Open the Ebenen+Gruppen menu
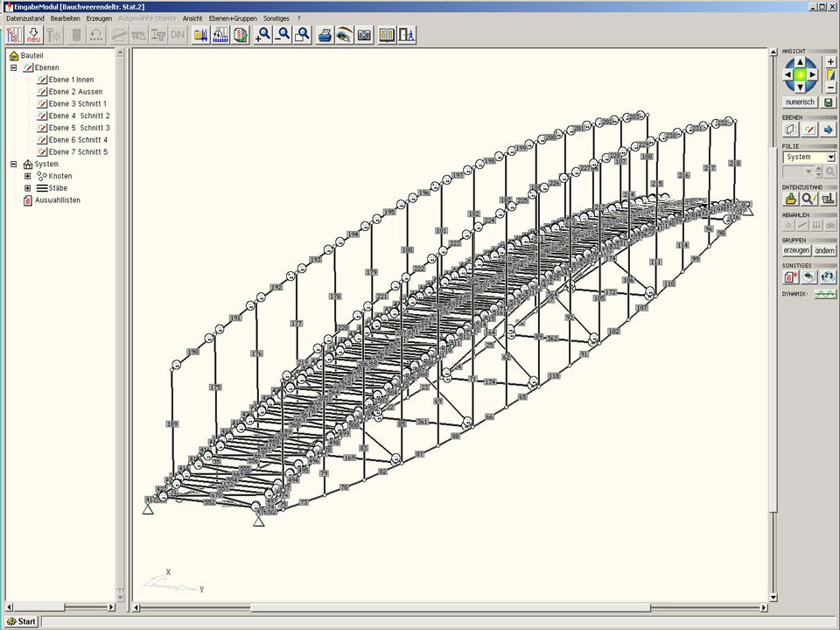The image size is (840, 630). click(233, 17)
